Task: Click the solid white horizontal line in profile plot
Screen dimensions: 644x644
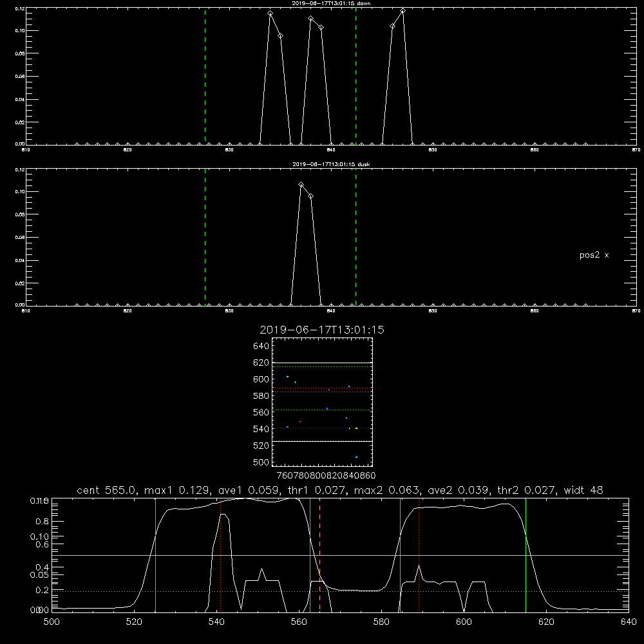Action: (340, 555)
